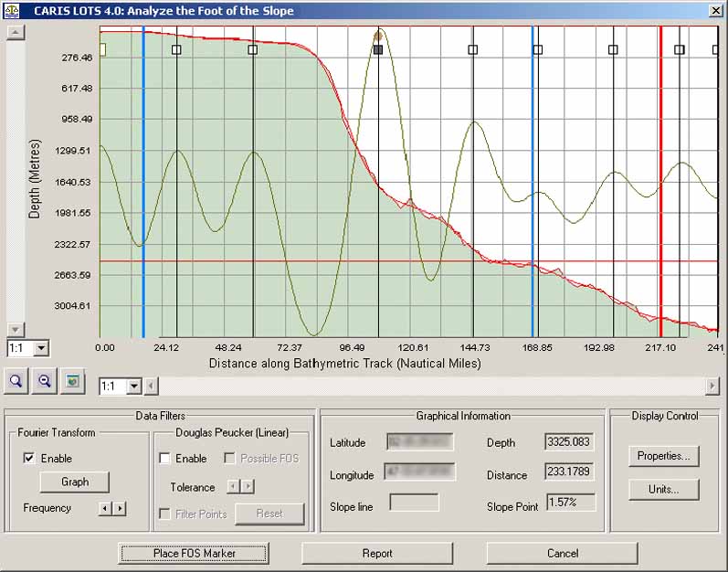Click the 1640.53 depth axis label
Image resolution: width=728 pixels, height=572 pixels.
[72, 182]
